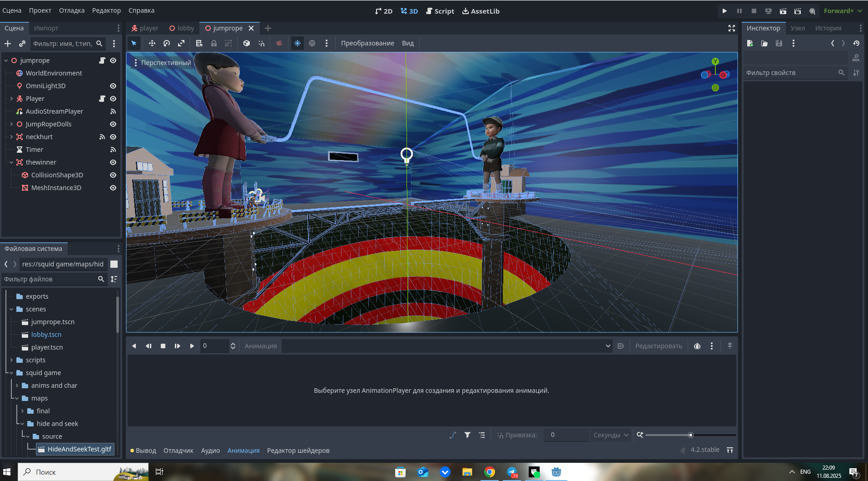Expand the scripts folder

11,360
